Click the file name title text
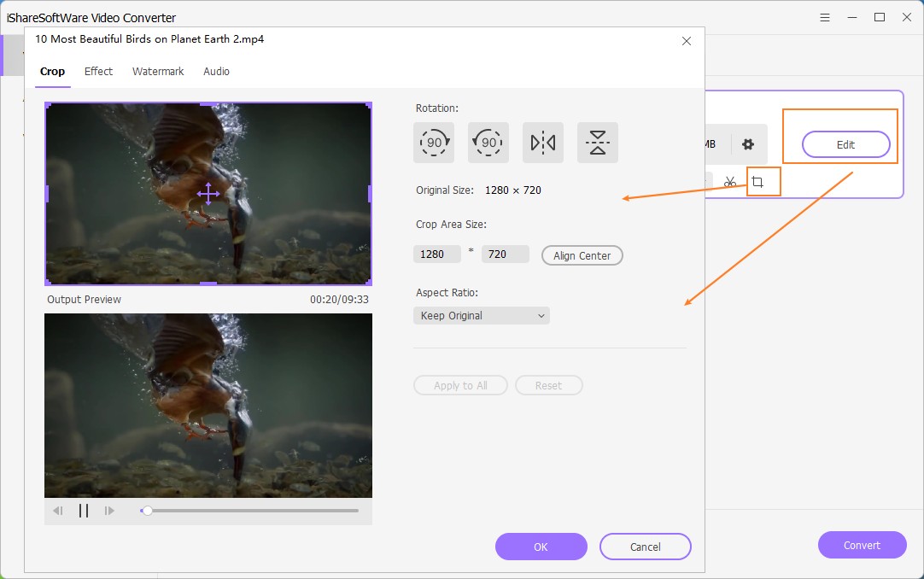This screenshot has width=924, height=579. click(x=149, y=39)
